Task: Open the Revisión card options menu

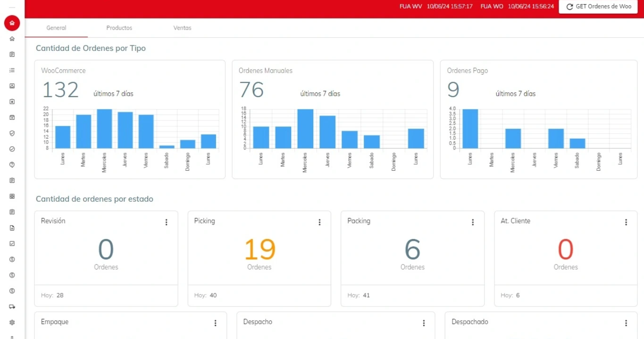Action: 167,222
